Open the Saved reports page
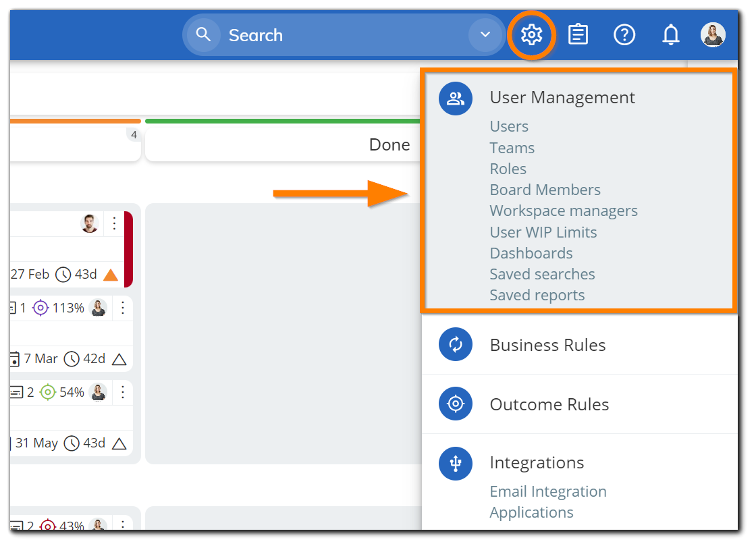 (537, 295)
